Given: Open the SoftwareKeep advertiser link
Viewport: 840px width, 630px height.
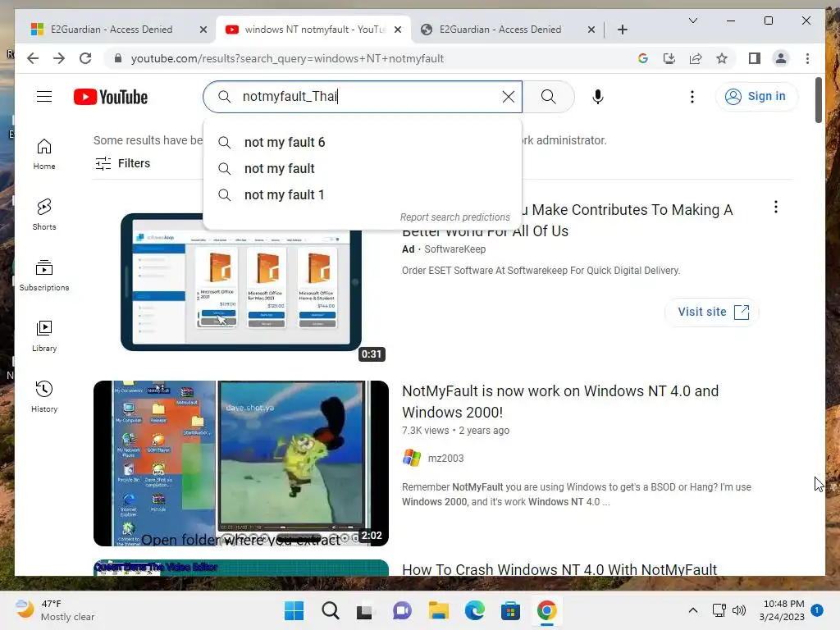Looking at the screenshot, I should 454,249.
